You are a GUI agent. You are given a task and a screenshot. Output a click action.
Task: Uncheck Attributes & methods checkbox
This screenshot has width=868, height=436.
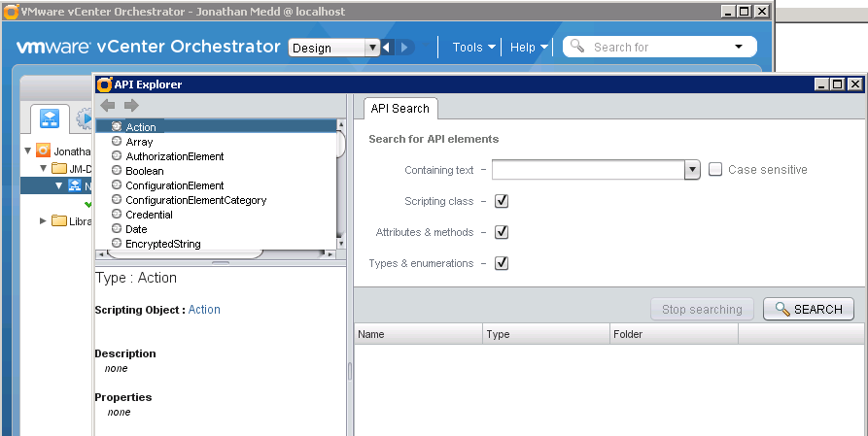click(x=502, y=232)
